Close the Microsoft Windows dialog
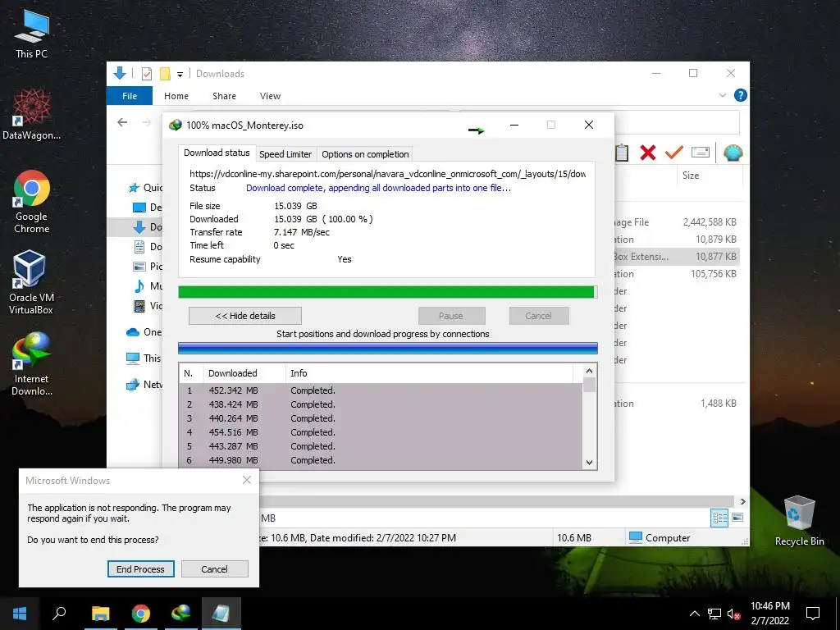The image size is (840, 630). tap(247, 480)
